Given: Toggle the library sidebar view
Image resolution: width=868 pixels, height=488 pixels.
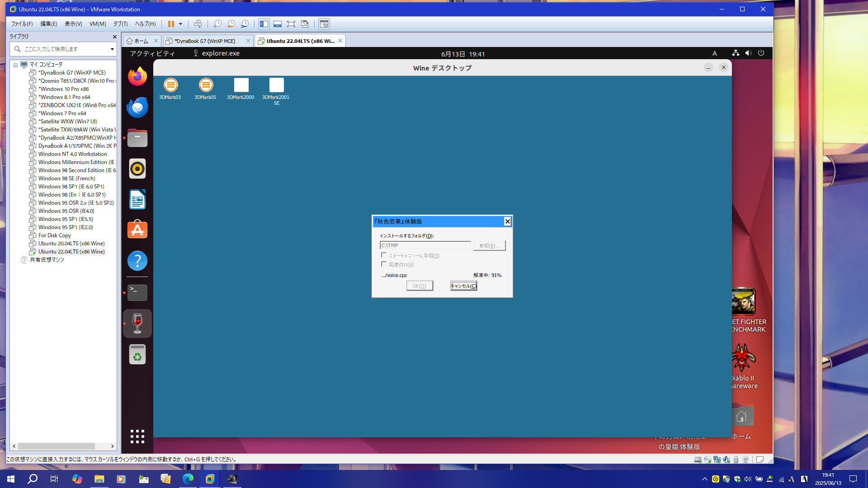Looking at the screenshot, I should click(264, 24).
